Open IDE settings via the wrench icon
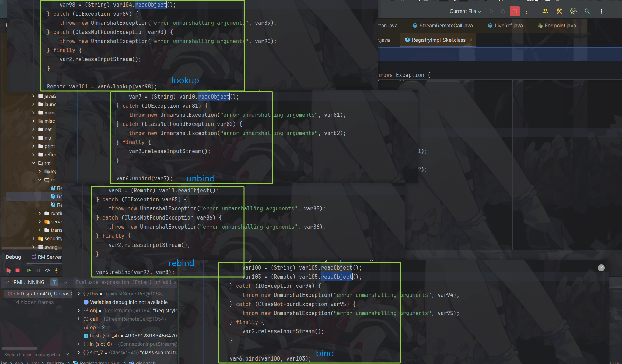 pyautogui.click(x=559, y=11)
